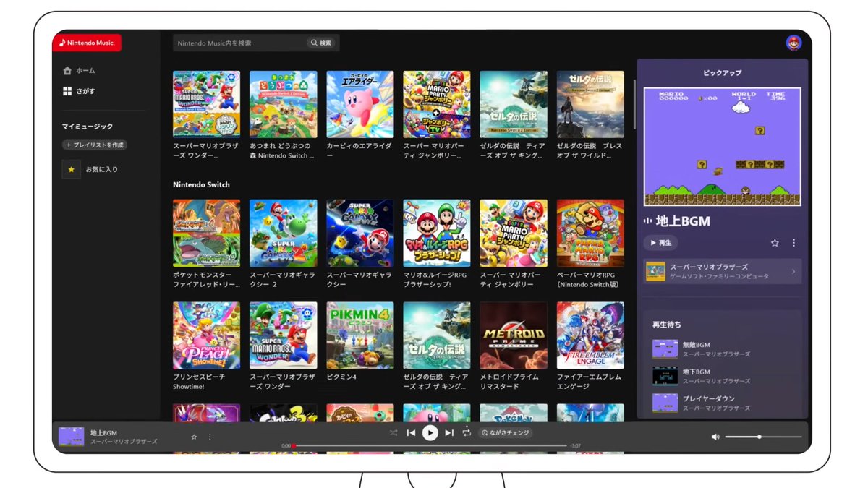The image size is (868, 488).
Task: Start playback with the 再生 button in the pickup panel
Action: pos(660,243)
